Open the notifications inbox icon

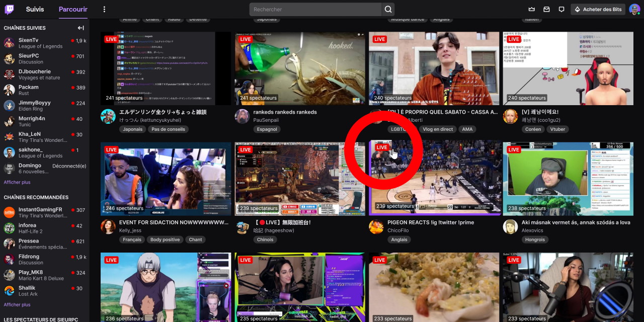coord(546,9)
